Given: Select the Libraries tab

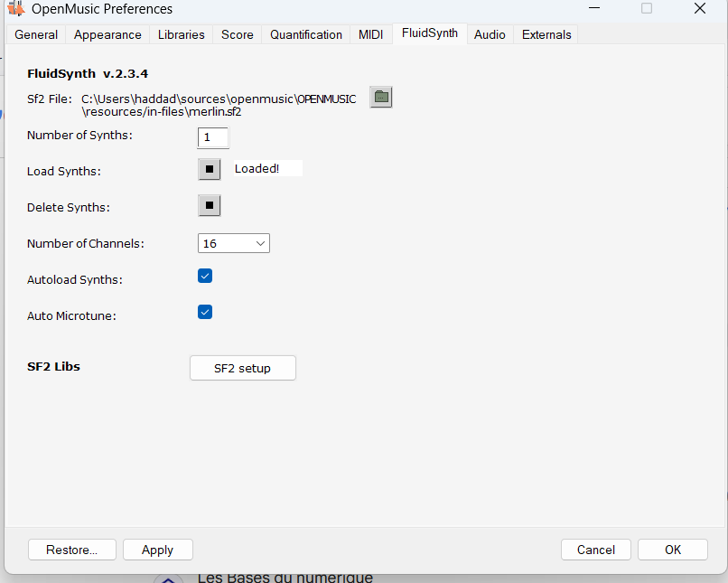Looking at the screenshot, I should (181, 34).
